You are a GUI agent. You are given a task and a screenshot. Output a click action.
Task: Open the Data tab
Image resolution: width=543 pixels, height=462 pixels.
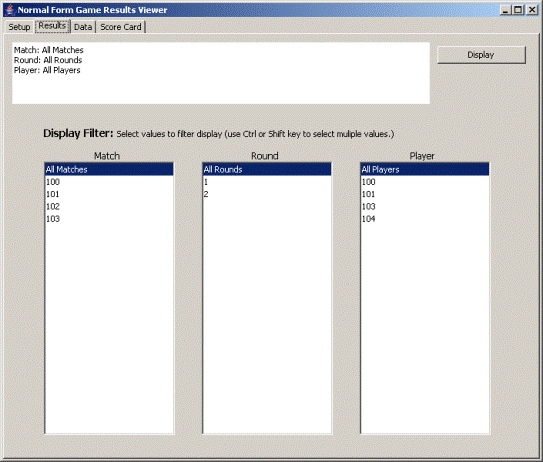click(x=83, y=27)
